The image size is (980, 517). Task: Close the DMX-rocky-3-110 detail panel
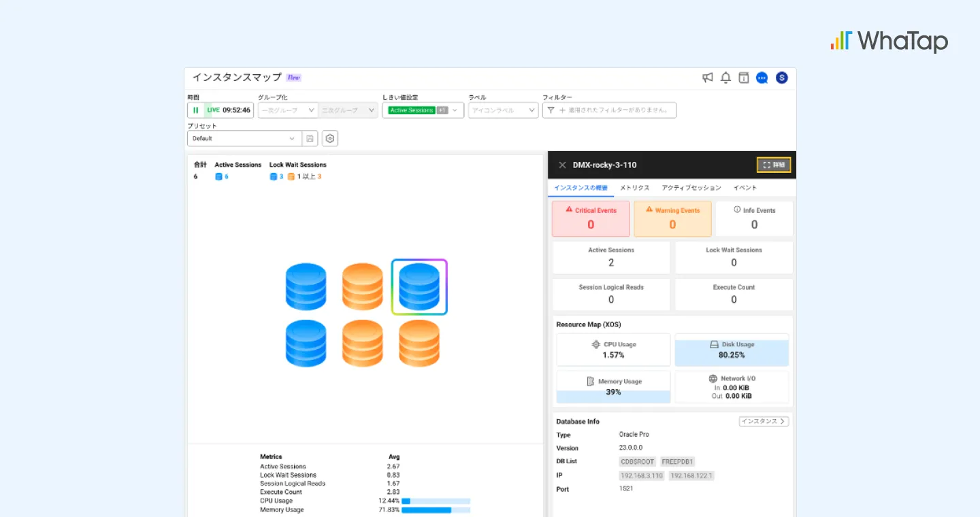(x=562, y=165)
